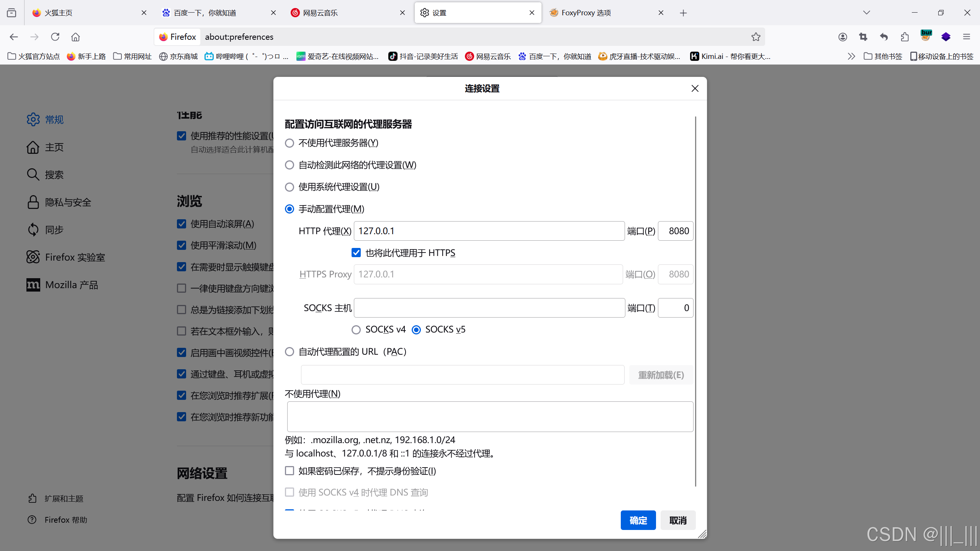Click the screenshot crop toolbar icon

pyautogui.click(x=863, y=37)
